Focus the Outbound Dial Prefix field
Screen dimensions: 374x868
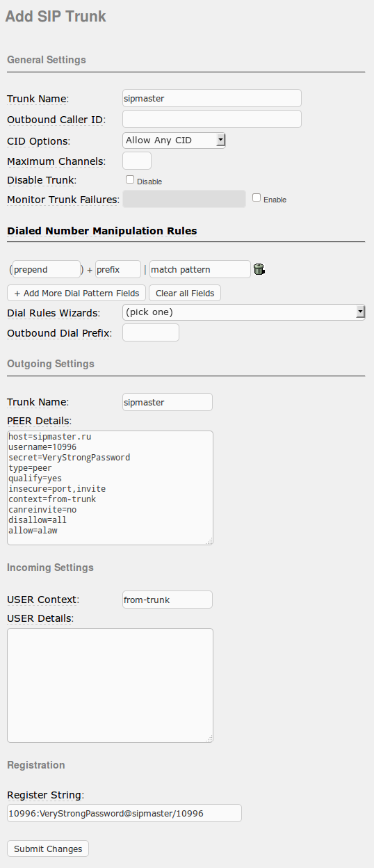coord(151,332)
